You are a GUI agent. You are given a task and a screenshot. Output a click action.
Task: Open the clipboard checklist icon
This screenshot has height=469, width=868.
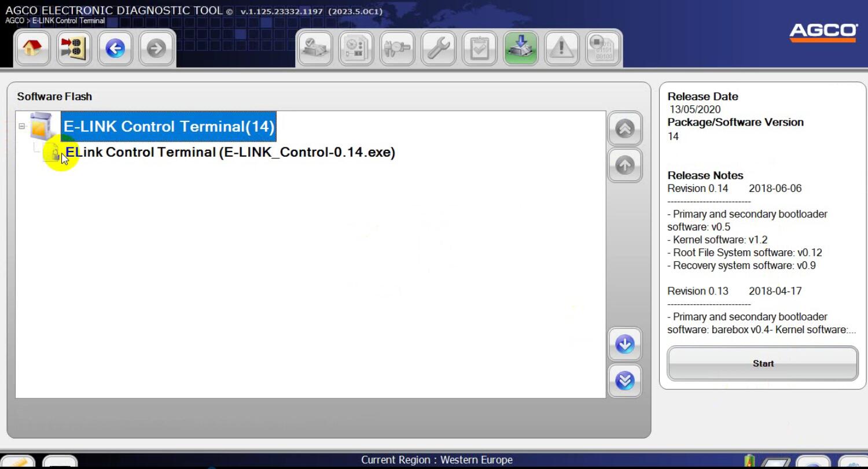480,48
